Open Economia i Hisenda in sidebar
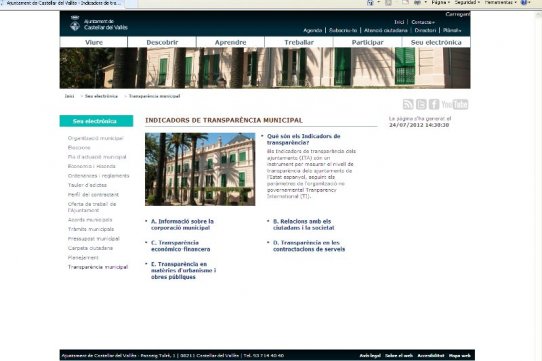The image size is (542, 361). (x=92, y=166)
